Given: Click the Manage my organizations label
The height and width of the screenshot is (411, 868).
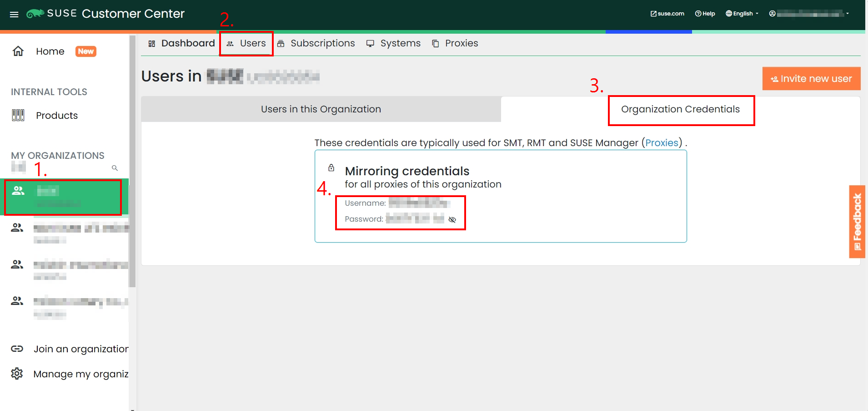Looking at the screenshot, I should [x=81, y=374].
